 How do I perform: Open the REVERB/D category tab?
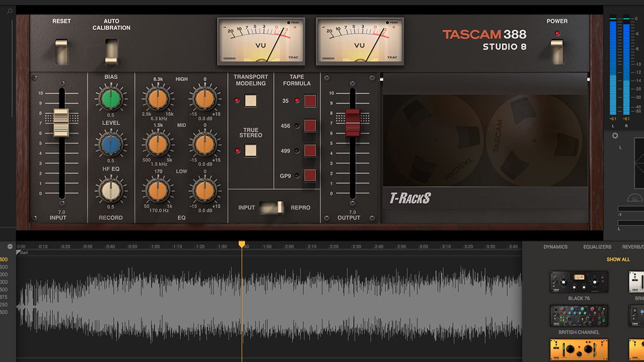pyautogui.click(x=633, y=247)
